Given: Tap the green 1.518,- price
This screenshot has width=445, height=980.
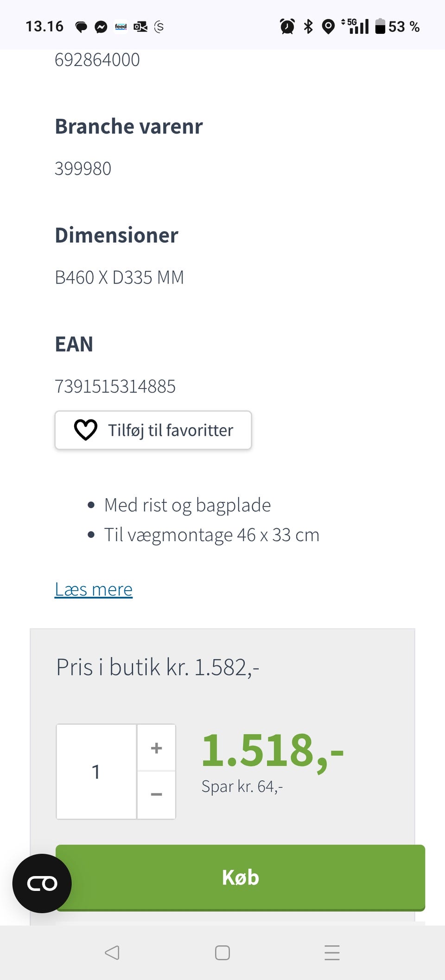Looking at the screenshot, I should 273,750.
